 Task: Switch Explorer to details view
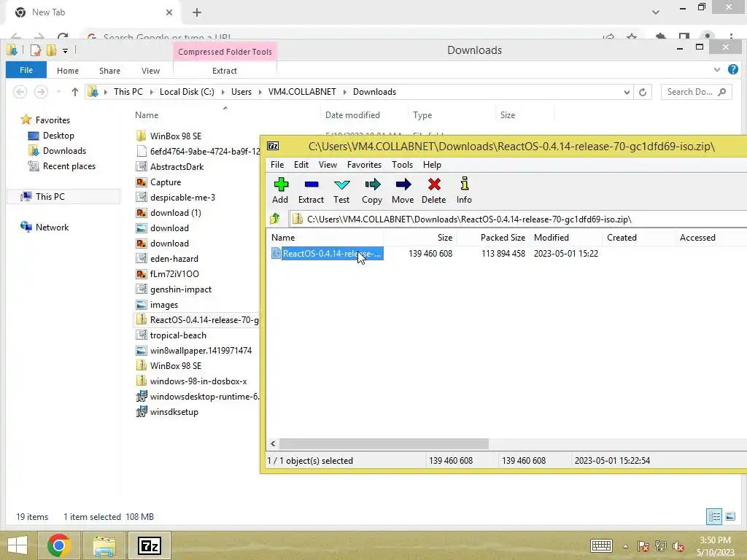pyautogui.click(x=714, y=516)
